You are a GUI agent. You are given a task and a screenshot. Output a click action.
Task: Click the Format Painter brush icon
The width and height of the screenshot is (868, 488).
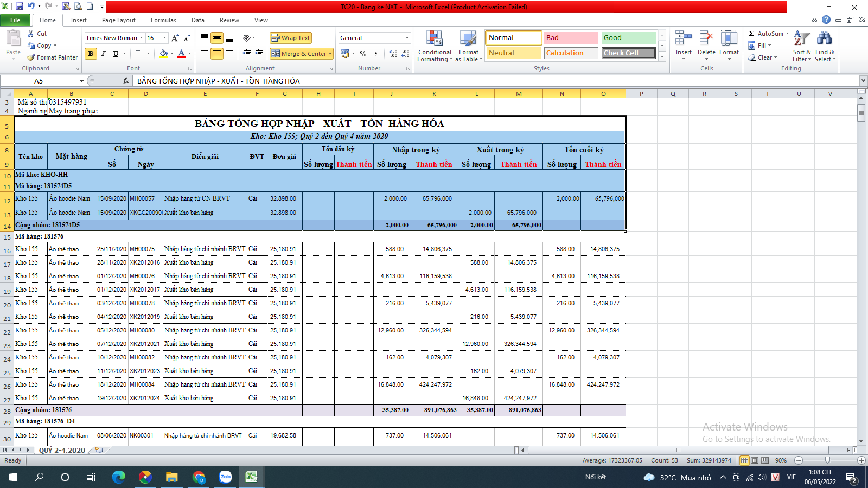click(x=31, y=57)
